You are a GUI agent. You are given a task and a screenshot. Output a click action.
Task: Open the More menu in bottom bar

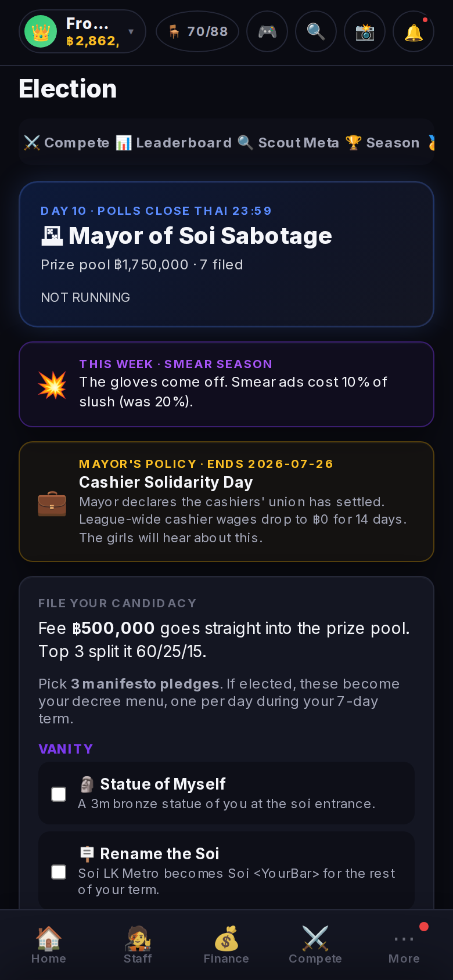404,945
